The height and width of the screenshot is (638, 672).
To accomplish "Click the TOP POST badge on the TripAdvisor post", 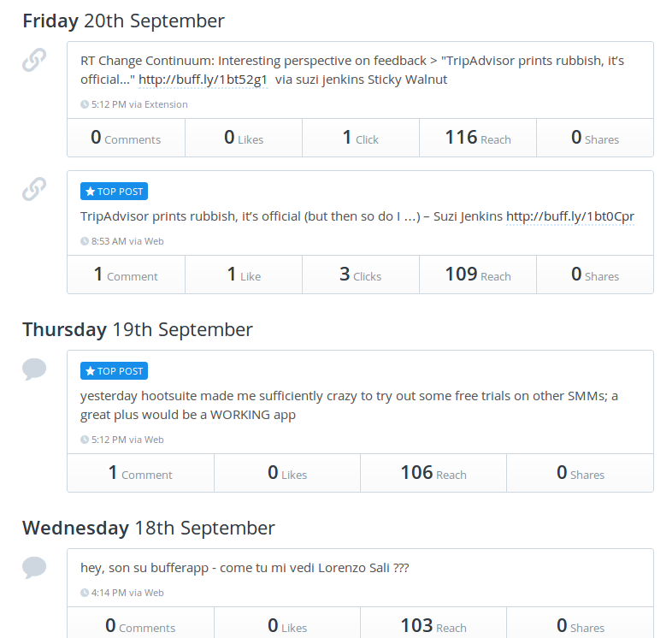I will click(x=114, y=192).
